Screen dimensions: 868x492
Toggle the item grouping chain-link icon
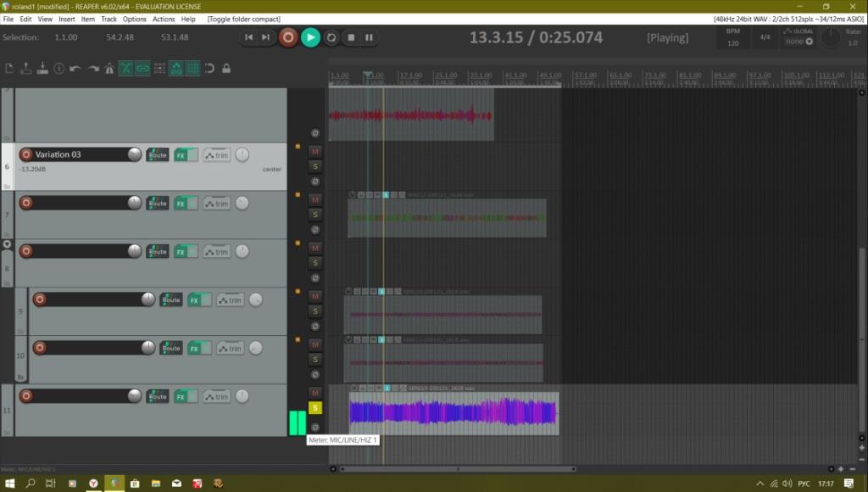[x=142, y=69]
